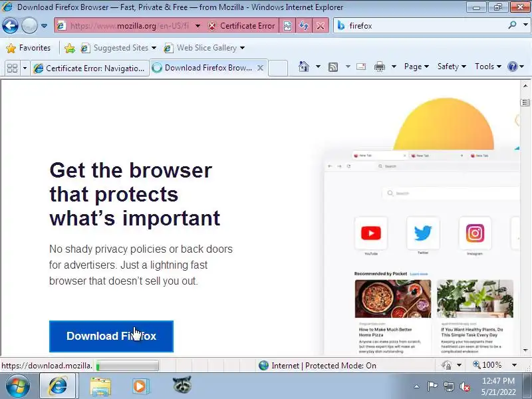Image resolution: width=532 pixels, height=399 pixels.
Task: Click the raccoon taskbar icon
Action: coord(182,385)
